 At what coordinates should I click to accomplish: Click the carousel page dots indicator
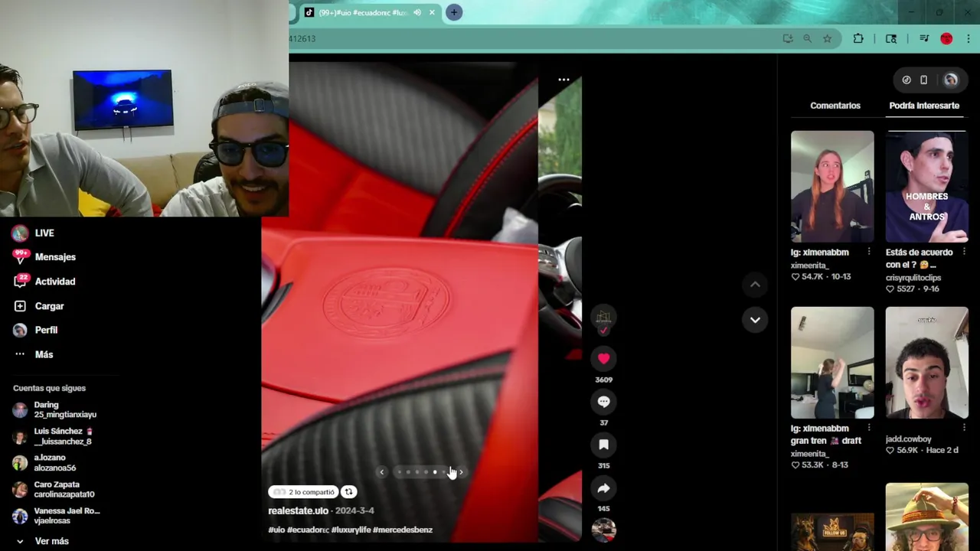click(421, 472)
